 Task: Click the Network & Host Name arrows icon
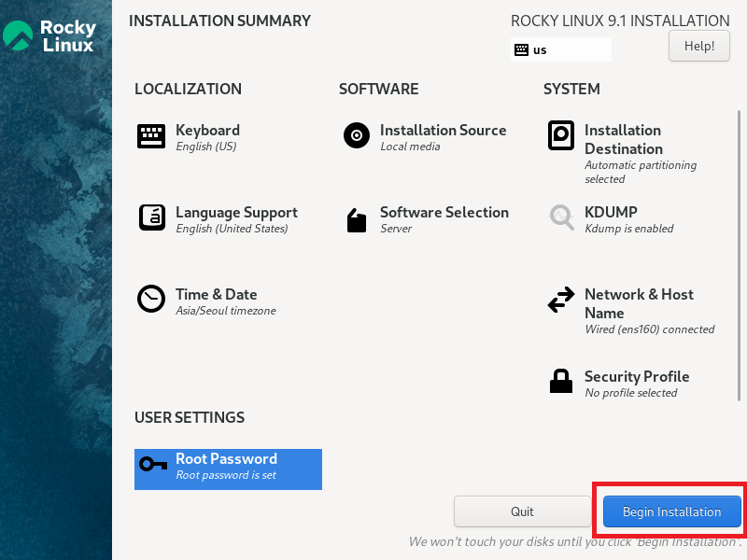pyautogui.click(x=561, y=300)
